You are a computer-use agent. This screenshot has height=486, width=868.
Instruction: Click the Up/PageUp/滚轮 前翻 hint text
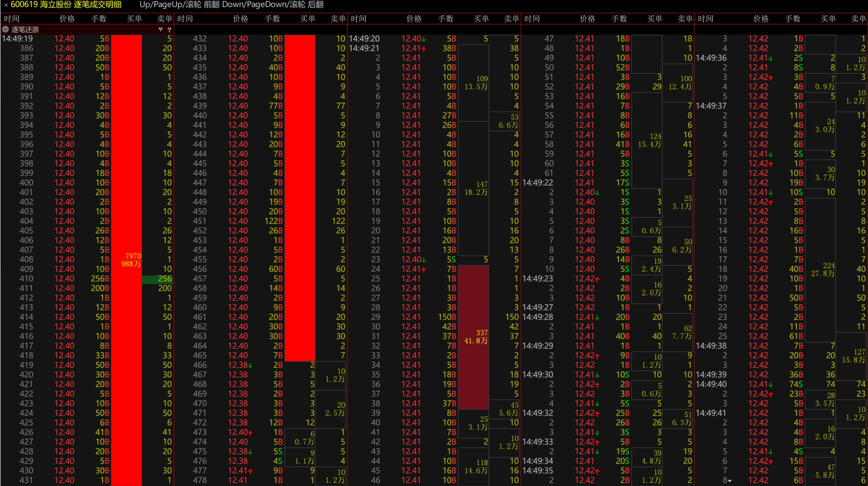click(179, 5)
